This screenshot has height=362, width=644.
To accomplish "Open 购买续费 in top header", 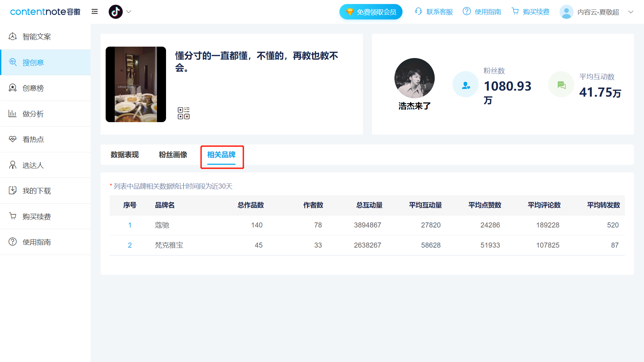I will pos(536,12).
